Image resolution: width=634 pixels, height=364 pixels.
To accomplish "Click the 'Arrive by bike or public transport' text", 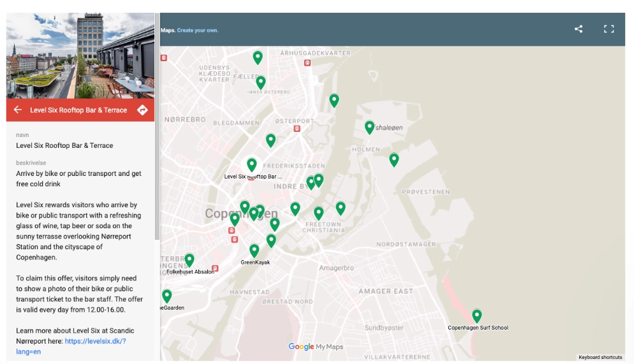I will click(79, 178).
